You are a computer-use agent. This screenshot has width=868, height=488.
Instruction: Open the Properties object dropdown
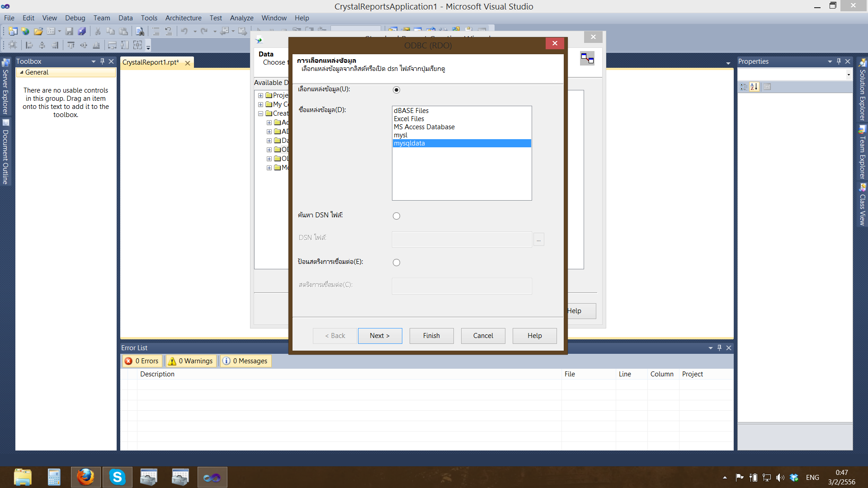(x=849, y=75)
